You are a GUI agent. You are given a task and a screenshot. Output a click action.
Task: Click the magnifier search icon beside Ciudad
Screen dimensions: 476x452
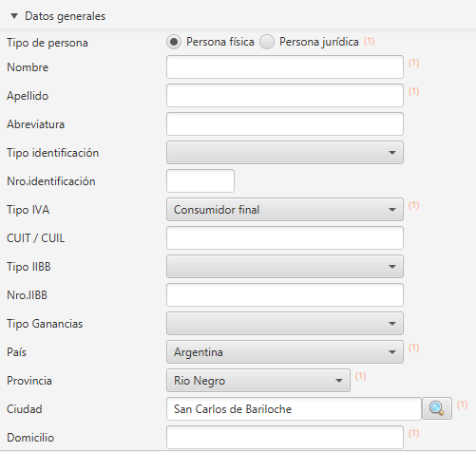coord(437,408)
